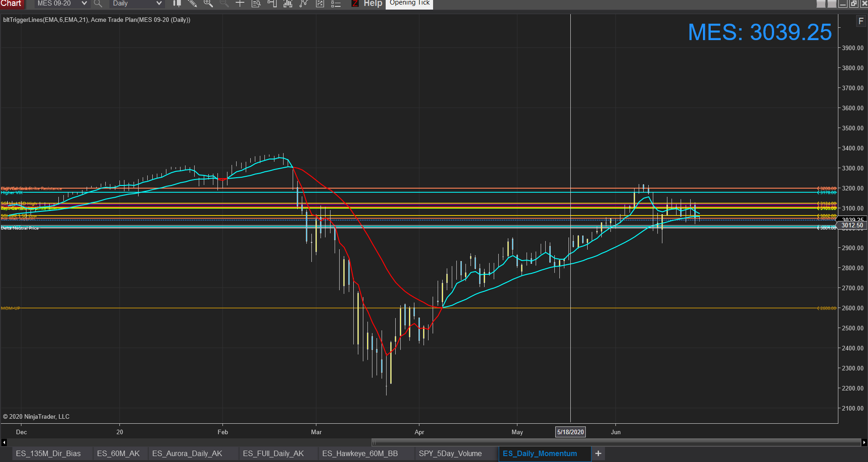This screenshot has width=868, height=462.
Task: Click the Dec label on time axis
Action: click(21, 432)
